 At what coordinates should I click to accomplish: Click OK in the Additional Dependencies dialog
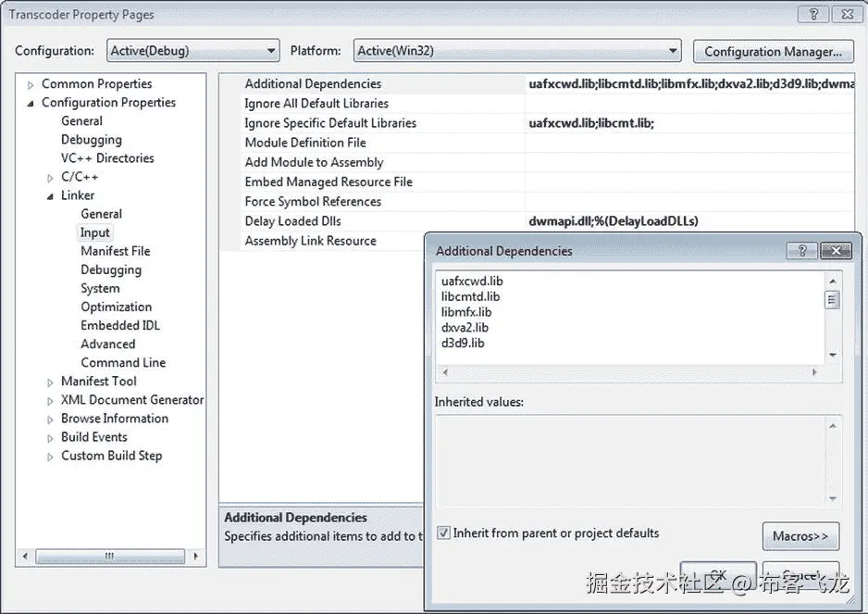[718, 573]
